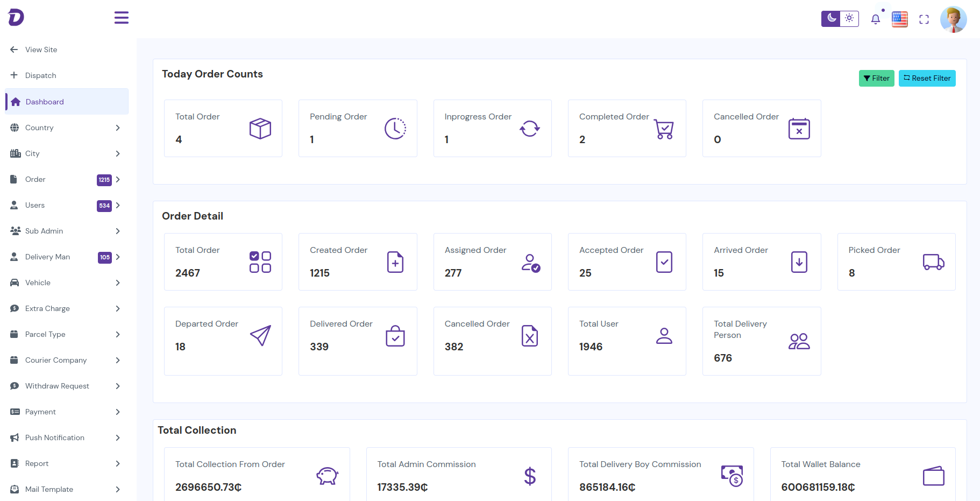Expand the Country menu chevron
The width and height of the screenshot is (980, 501).
tap(118, 128)
